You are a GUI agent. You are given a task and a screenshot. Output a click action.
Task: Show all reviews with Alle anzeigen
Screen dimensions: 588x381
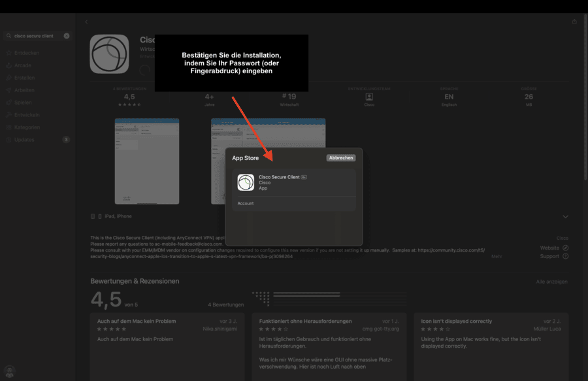point(551,282)
